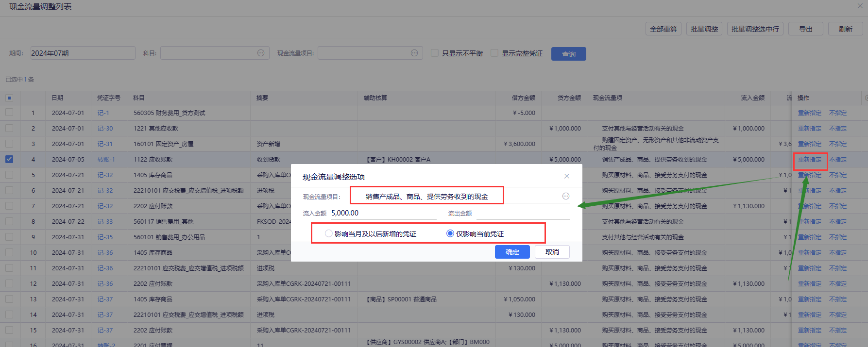Uncheck the row 4 selection checkbox
Screen dimensions: 868x347
tap(9, 159)
